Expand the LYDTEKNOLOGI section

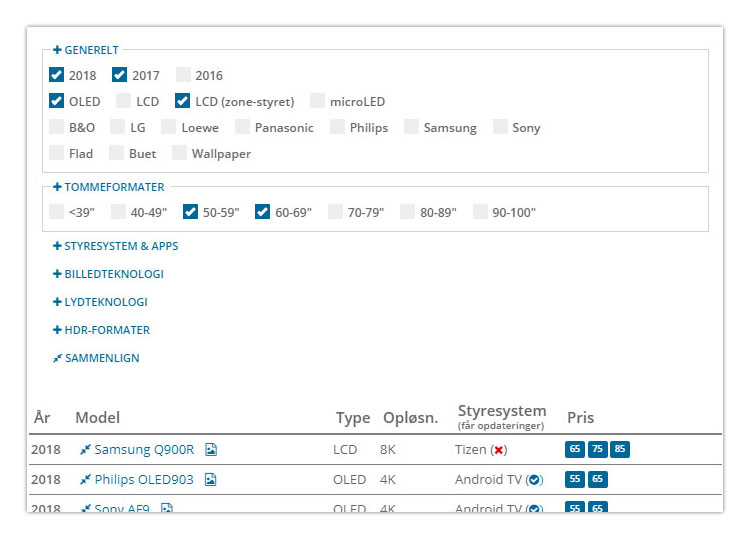tap(100, 302)
